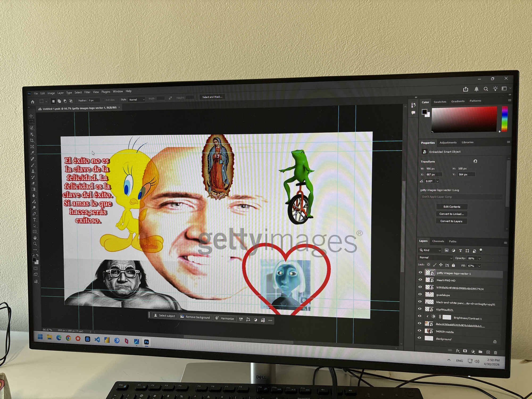Click the Edit Contents button
This screenshot has height=399, width=532.
pos(452,207)
